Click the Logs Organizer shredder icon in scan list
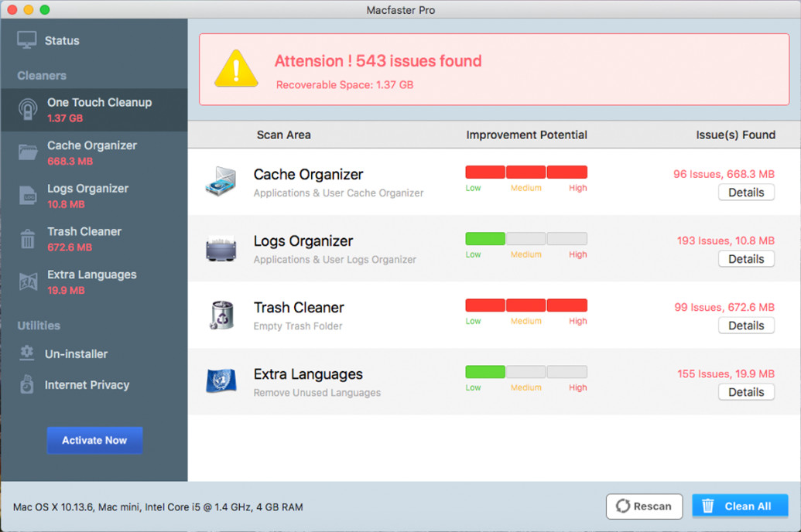The image size is (801, 532). [221, 248]
